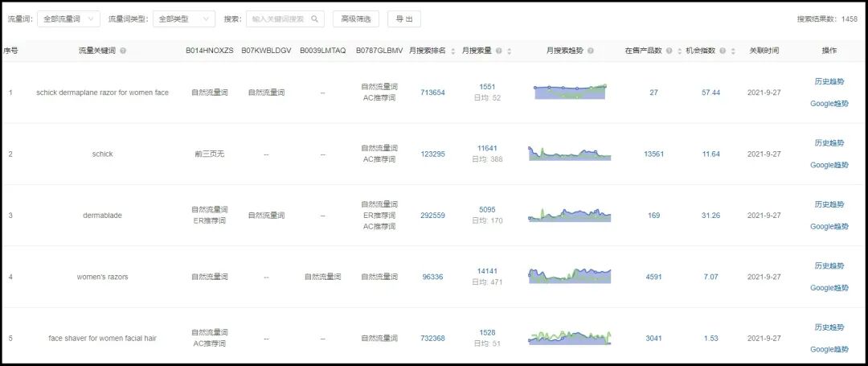Click the keyword women's razors

(102, 277)
